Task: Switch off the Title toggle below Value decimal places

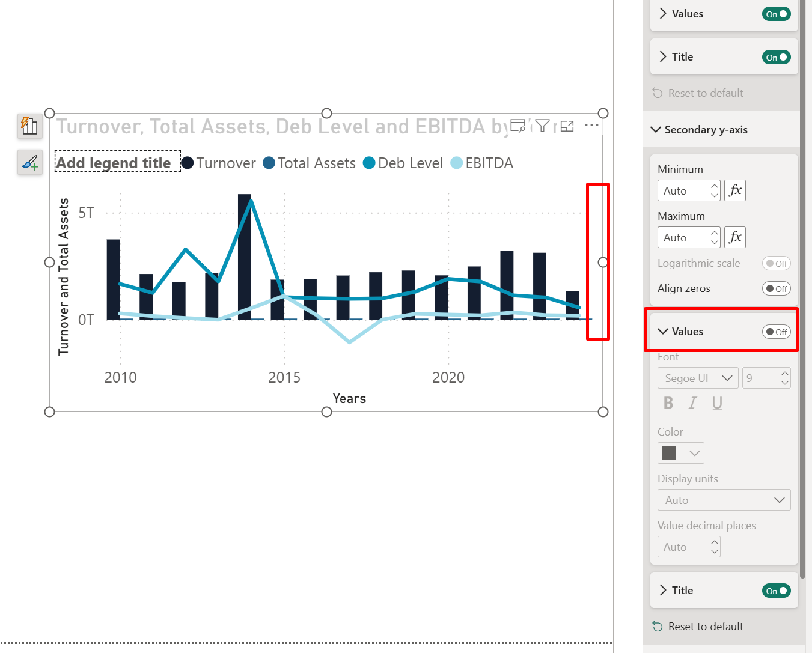Action: (x=777, y=591)
